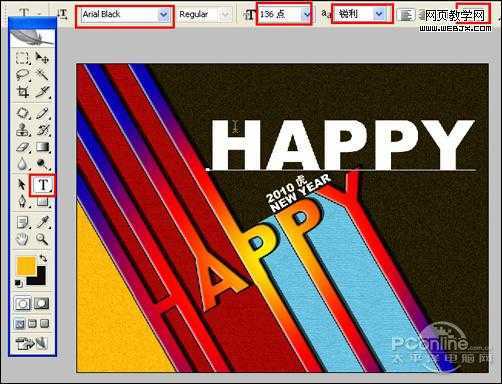This screenshot has width=502, height=384.
Task: Select the Eyedropper tool
Action: point(42,222)
